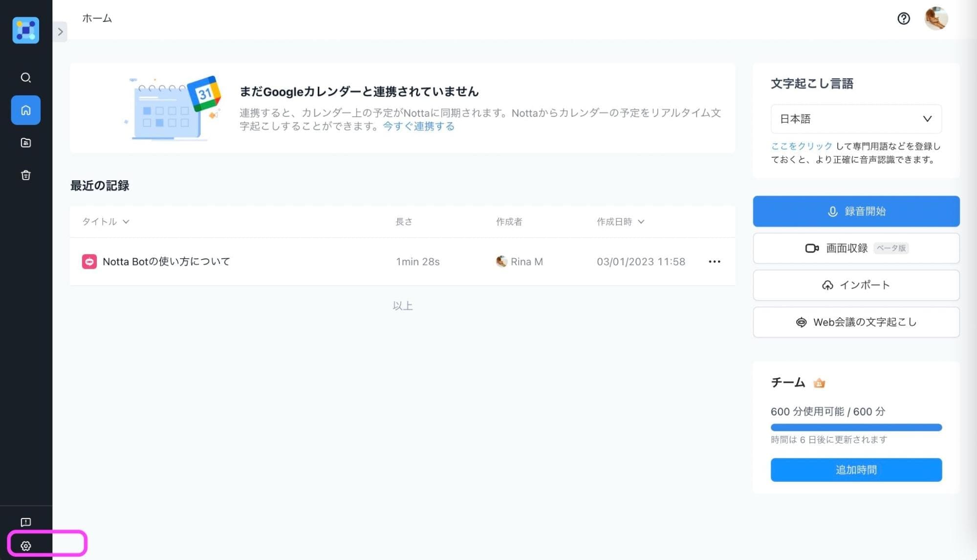Open the trash bin icon in the sidebar
The width and height of the screenshot is (977, 560).
click(x=25, y=175)
